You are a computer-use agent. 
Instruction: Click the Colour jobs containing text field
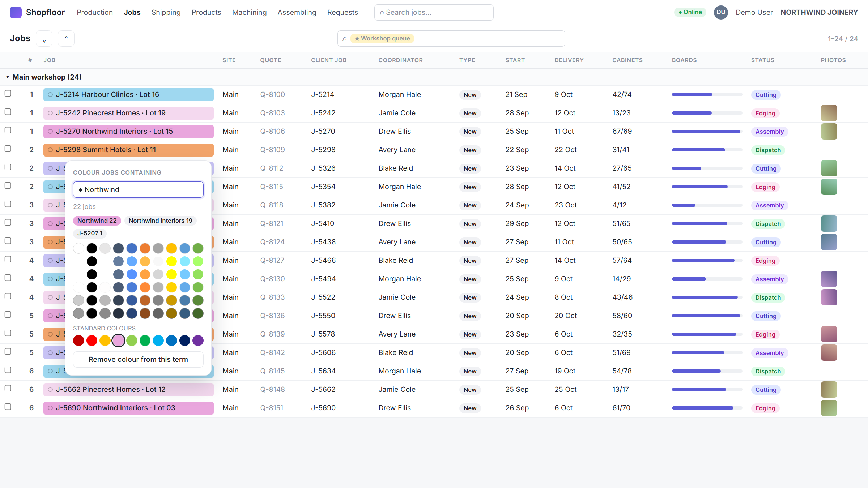click(138, 190)
